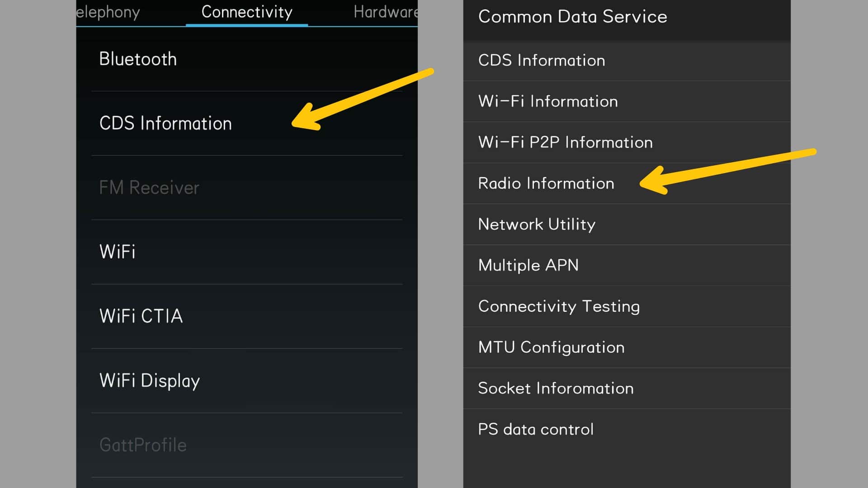Open CDS Information under Common Data Service
Viewport: 868px width, 488px height.
click(542, 60)
